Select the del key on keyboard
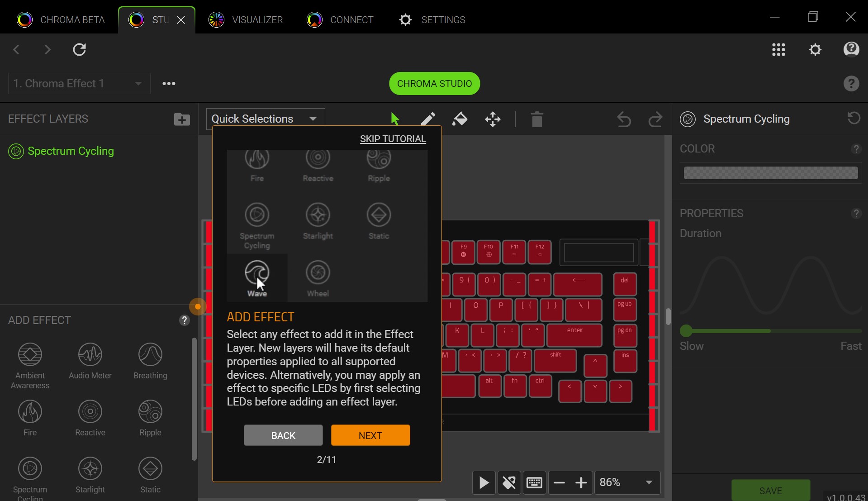Image resolution: width=868 pixels, height=501 pixels. [x=625, y=284]
